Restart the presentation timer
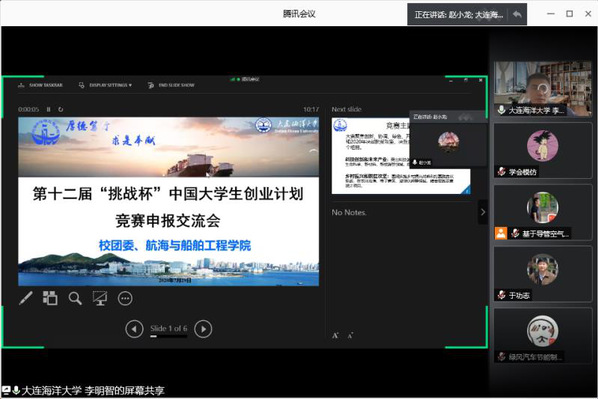The width and height of the screenshot is (598, 399). coord(61,109)
